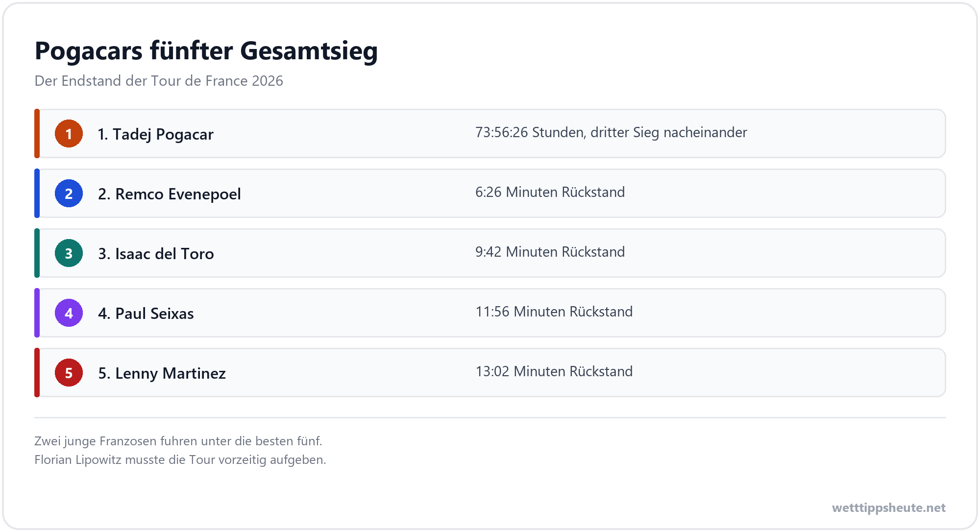Click the orange number 1 rank badge

69,134
